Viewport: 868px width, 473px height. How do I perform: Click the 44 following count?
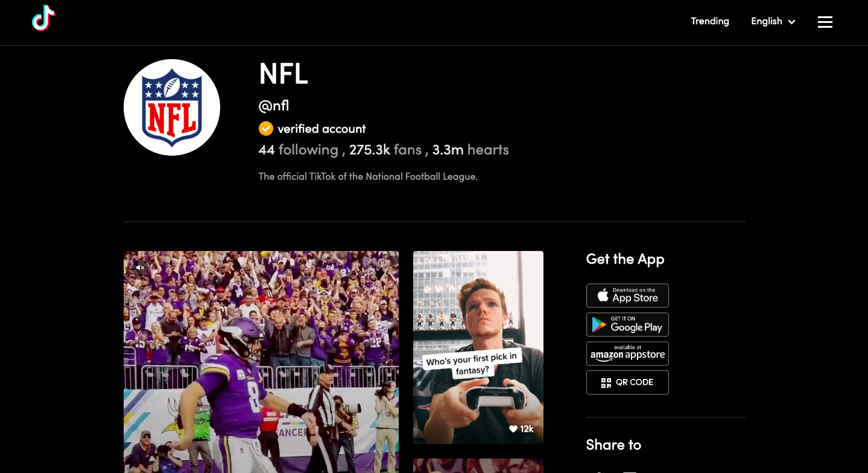299,150
